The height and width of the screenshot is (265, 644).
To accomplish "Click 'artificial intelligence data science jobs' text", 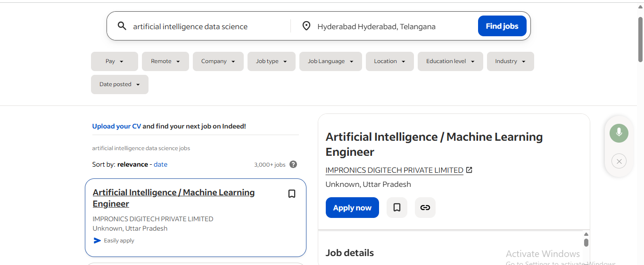I will tap(141, 148).
